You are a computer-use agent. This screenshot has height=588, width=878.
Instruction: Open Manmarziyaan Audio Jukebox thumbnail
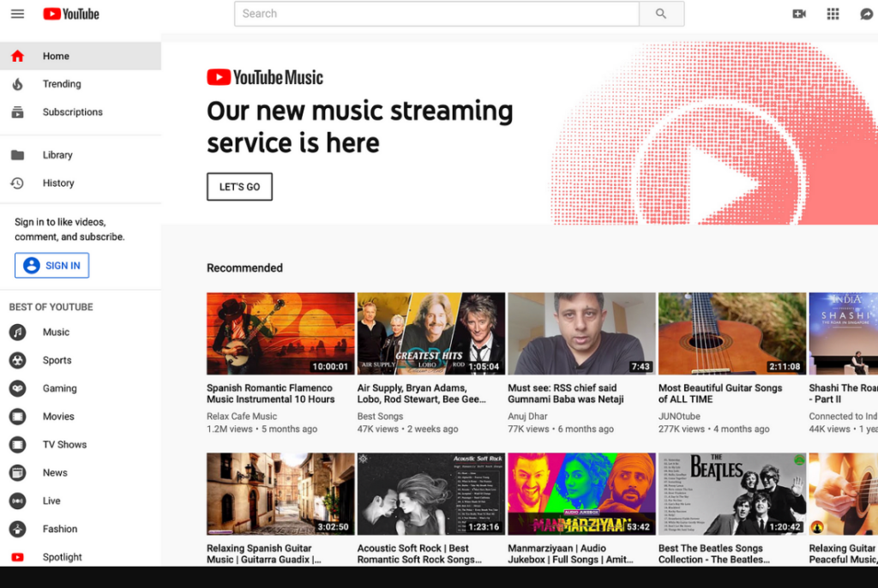[582, 494]
